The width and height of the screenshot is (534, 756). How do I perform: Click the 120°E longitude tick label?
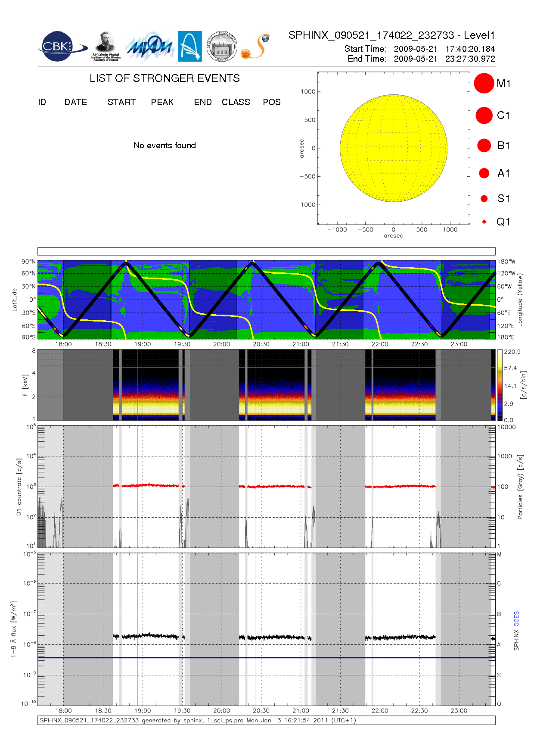pos(506,326)
